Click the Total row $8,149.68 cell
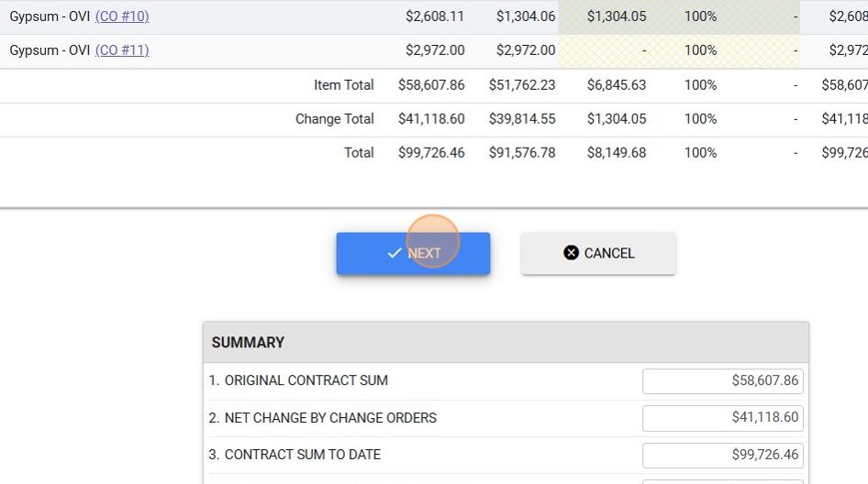The image size is (868, 484). 616,153
